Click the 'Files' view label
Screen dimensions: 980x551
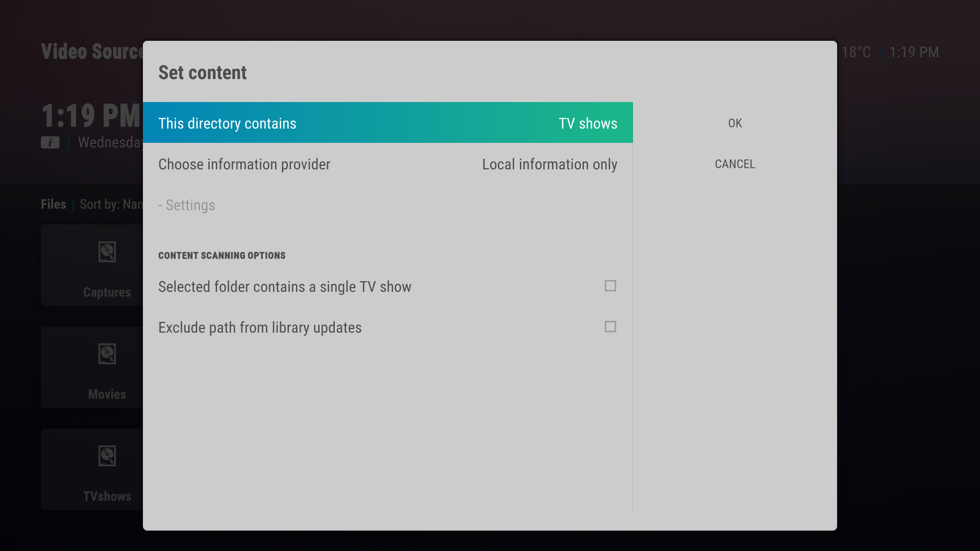(54, 205)
